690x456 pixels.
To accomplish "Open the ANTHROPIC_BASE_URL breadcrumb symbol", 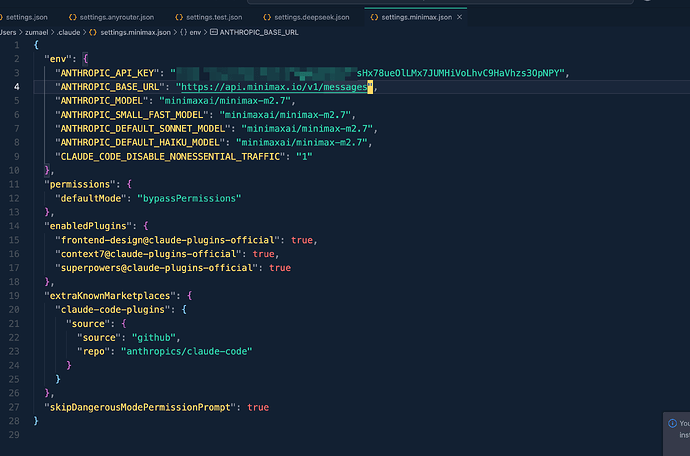I will pyautogui.click(x=259, y=32).
